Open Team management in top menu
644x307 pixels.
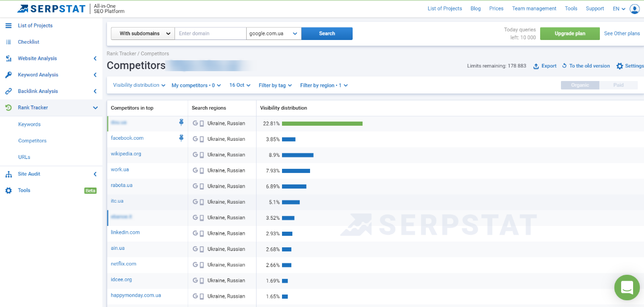(x=534, y=9)
